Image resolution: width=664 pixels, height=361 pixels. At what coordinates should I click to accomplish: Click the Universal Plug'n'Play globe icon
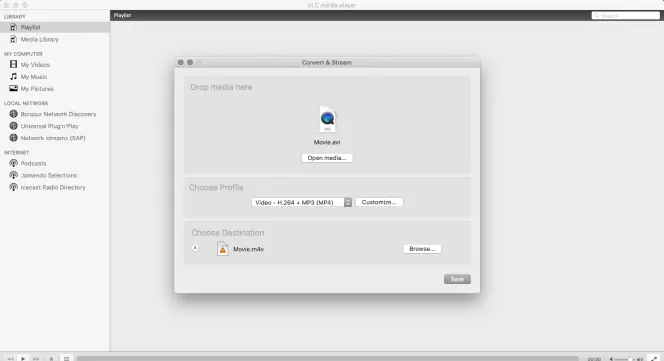[14, 126]
